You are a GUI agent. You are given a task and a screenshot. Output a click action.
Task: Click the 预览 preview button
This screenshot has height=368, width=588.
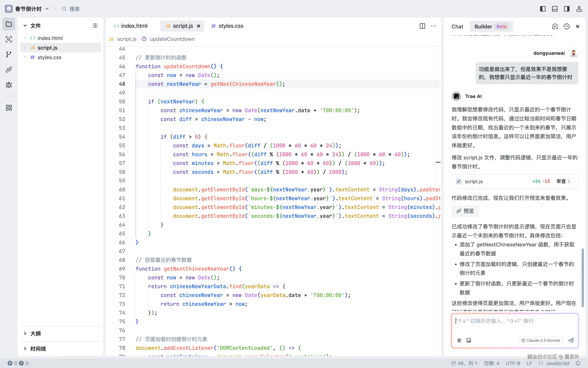[465, 211]
